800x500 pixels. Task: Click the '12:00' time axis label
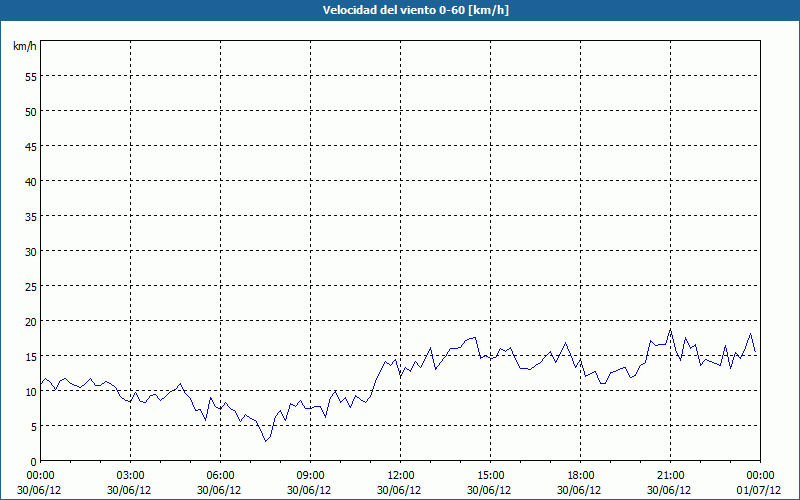pos(401,476)
